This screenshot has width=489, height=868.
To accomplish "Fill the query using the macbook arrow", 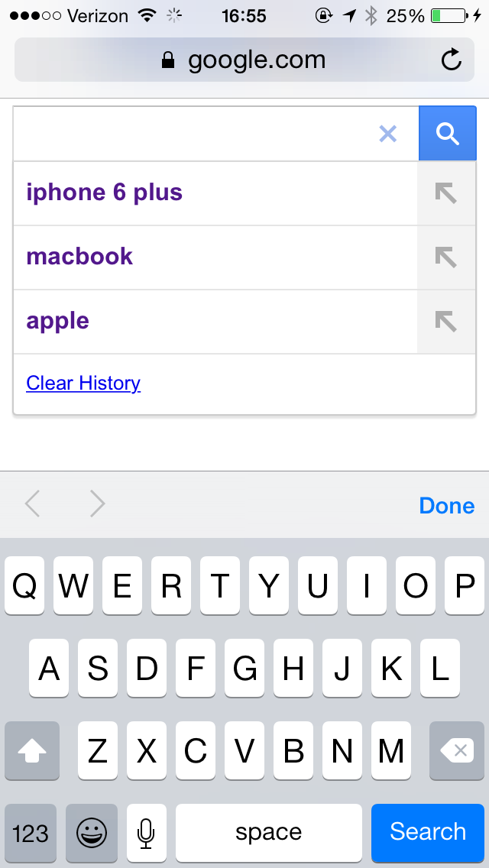I will pos(445,257).
